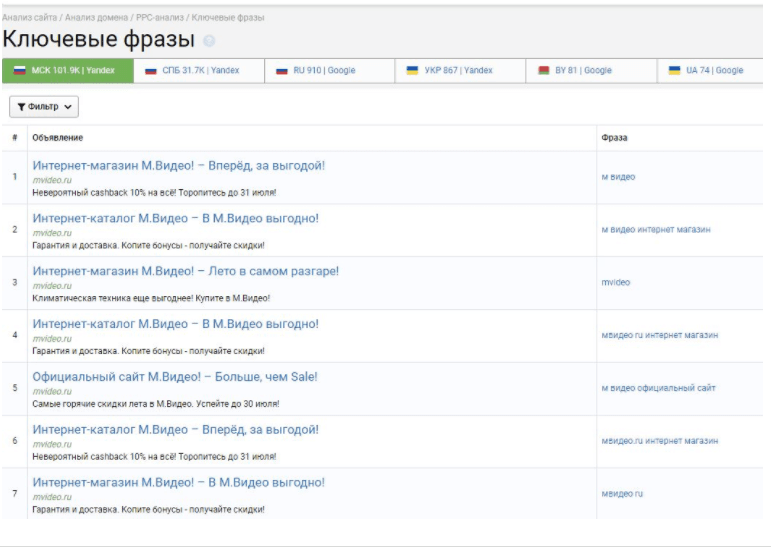This screenshot has height=549, width=771.
Task: Click the phrase 'м видео интернет магазин'
Action: pyautogui.click(x=656, y=230)
